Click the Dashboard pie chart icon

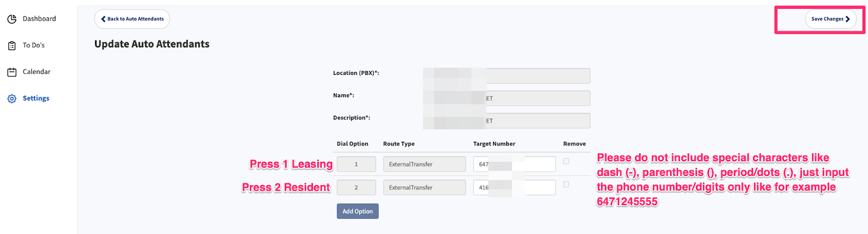pyautogui.click(x=12, y=19)
